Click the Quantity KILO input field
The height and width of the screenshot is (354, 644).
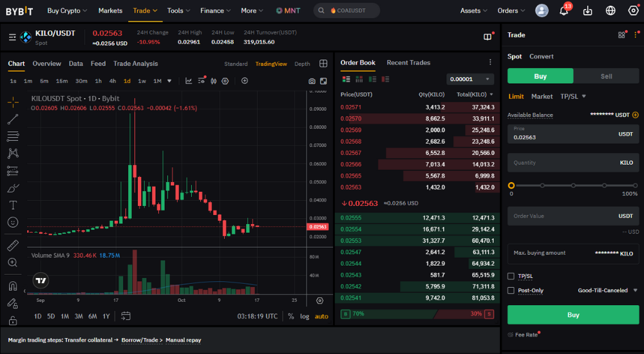pos(573,163)
